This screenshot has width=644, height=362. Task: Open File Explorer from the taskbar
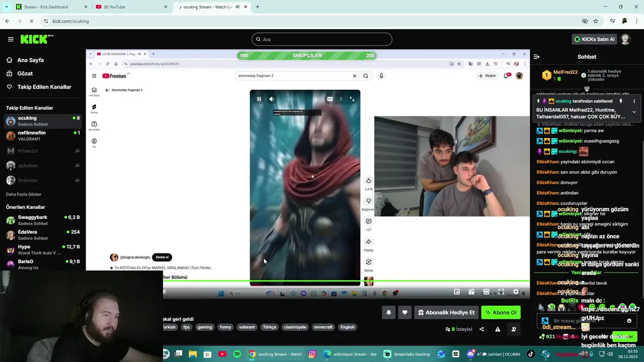coord(193,354)
